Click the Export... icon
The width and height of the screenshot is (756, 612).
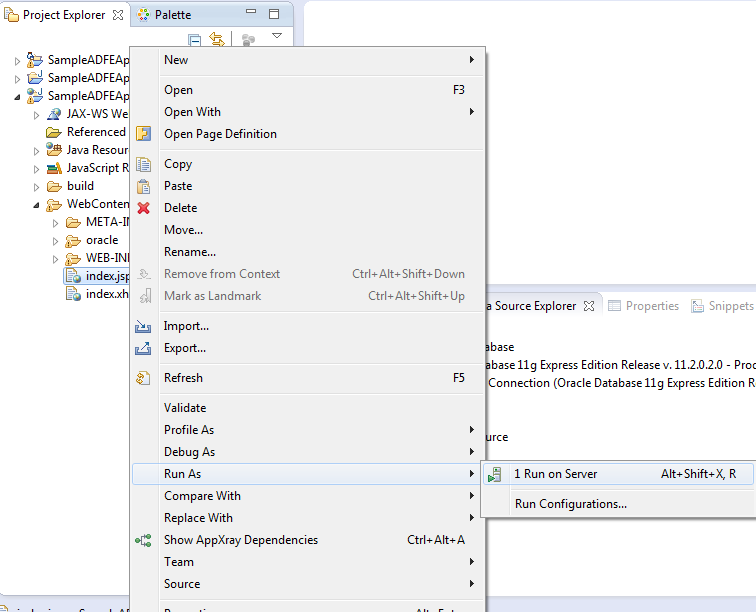(x=143, y=348)
